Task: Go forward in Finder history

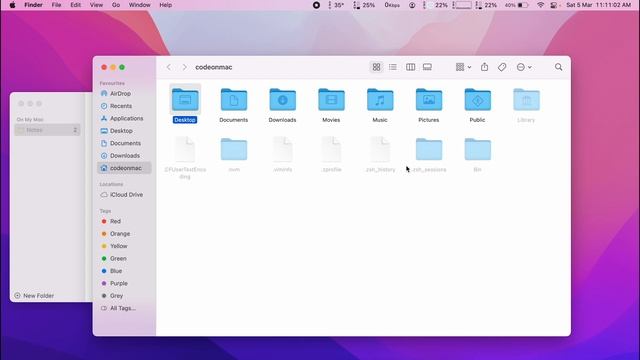Action: [x=184, y=67]
